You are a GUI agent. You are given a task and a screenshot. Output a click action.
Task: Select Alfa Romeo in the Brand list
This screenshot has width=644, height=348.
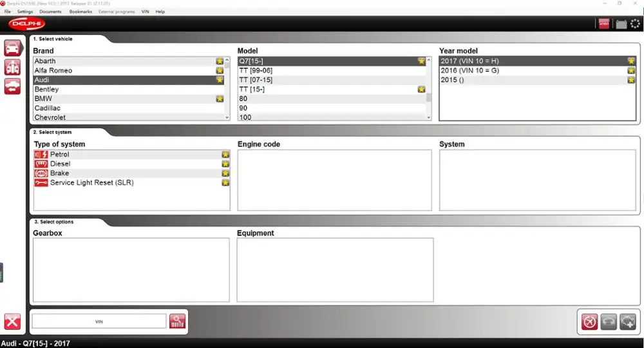(129, 71)
